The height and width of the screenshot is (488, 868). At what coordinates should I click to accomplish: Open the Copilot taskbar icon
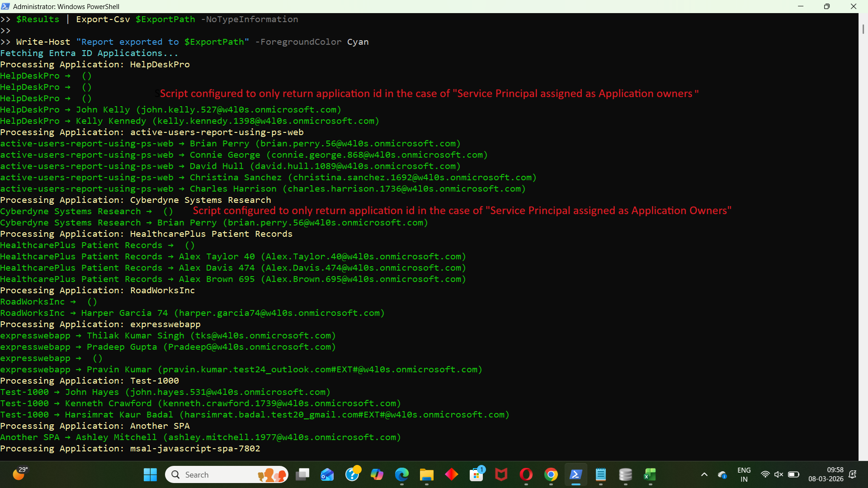click(377, 474)
